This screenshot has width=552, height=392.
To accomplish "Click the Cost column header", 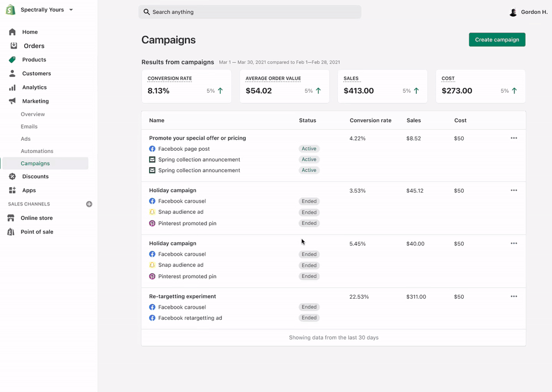I will [x=460, y=120].
